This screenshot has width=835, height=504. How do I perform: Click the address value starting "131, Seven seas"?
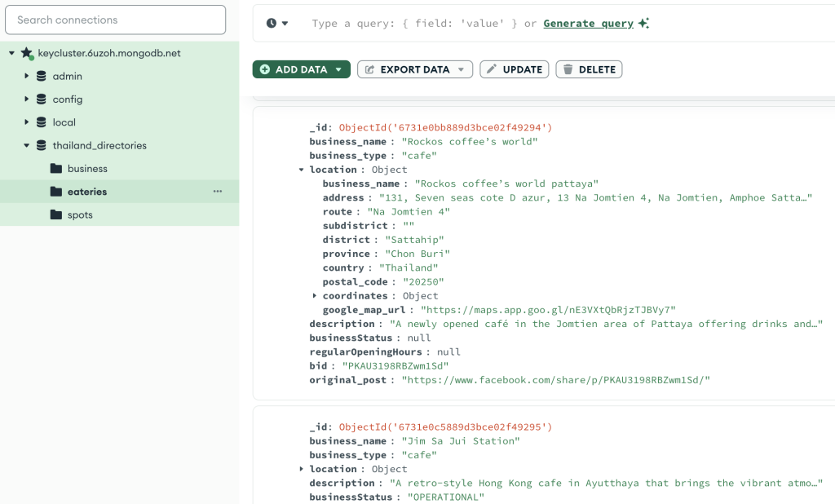point(595,197)
